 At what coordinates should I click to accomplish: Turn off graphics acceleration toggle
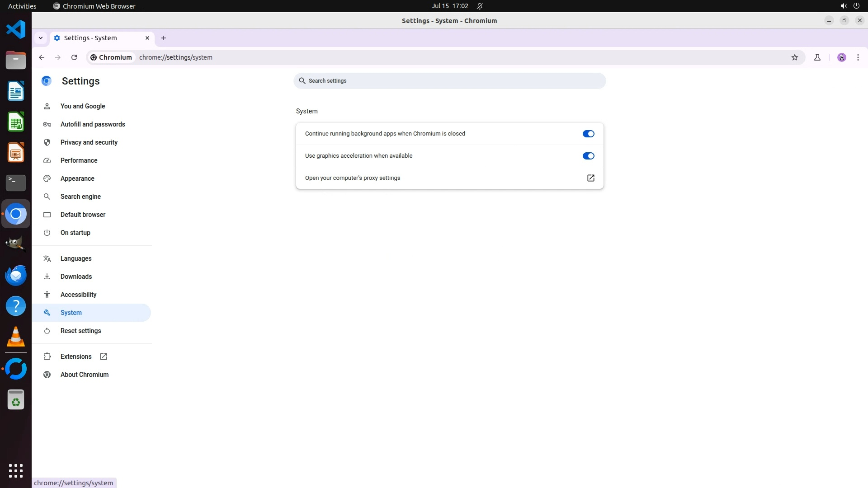point(588,156)
